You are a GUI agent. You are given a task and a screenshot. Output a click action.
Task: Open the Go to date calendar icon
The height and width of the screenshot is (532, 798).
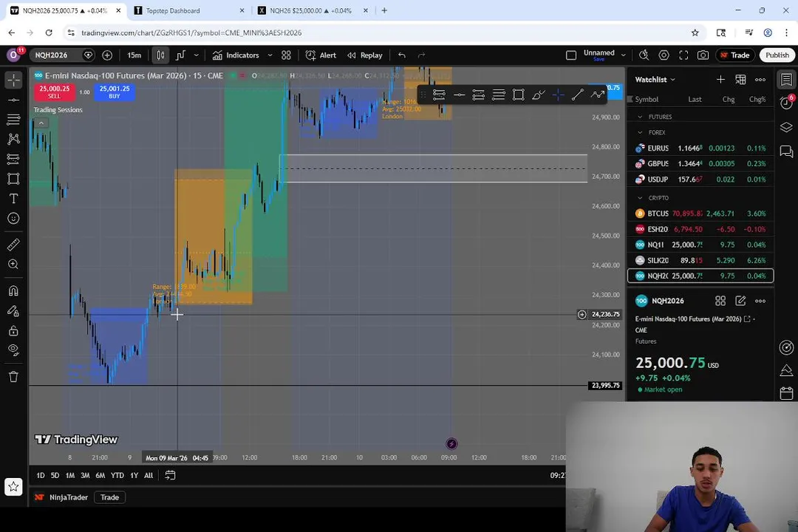(171, 475)
